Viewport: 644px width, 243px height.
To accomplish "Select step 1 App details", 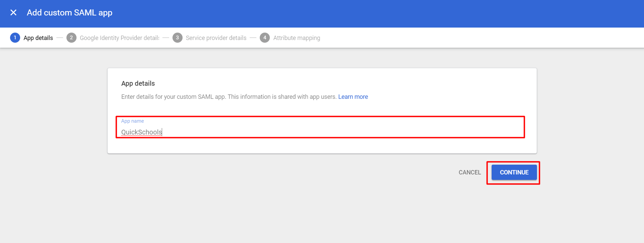I will pyautogui.click(x=32, y=38).
